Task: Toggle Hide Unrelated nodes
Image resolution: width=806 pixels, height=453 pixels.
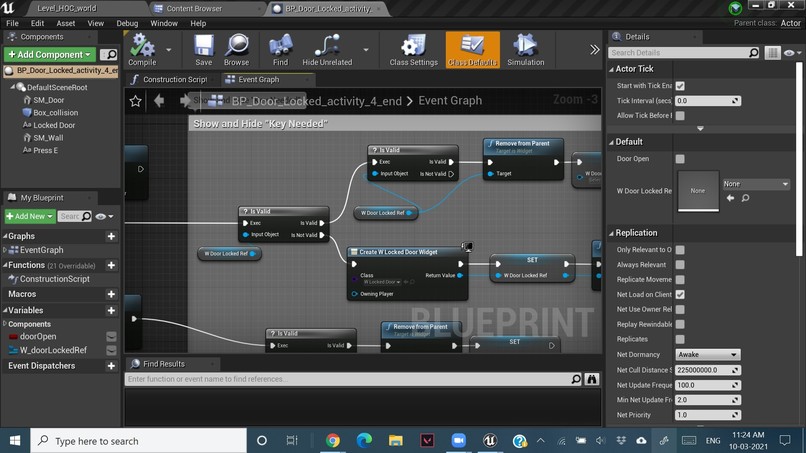Action: [x=327, y=50]
